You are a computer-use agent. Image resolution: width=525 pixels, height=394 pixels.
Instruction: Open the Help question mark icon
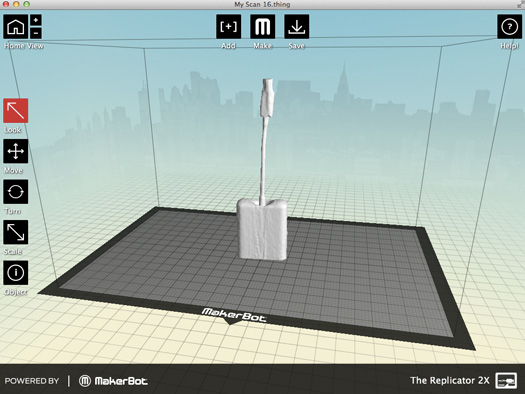point(509,26)
